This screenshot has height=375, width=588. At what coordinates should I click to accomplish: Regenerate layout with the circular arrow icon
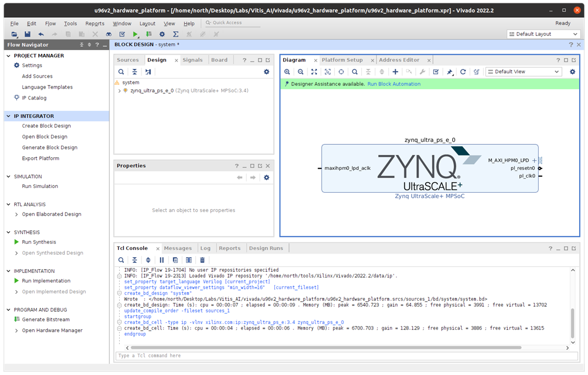point(463,72)
